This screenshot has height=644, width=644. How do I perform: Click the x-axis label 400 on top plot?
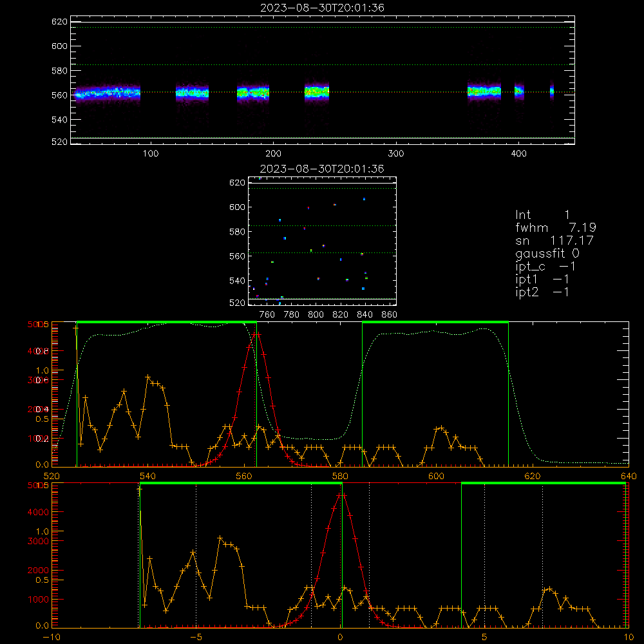[x=518, y=154]
